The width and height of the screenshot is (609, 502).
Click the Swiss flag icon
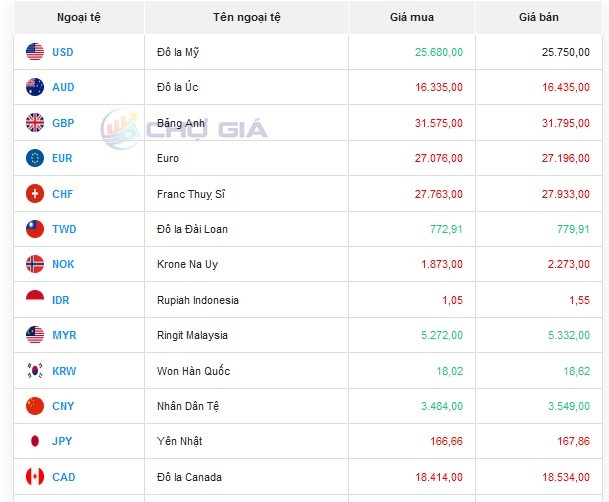pos(35,194)
